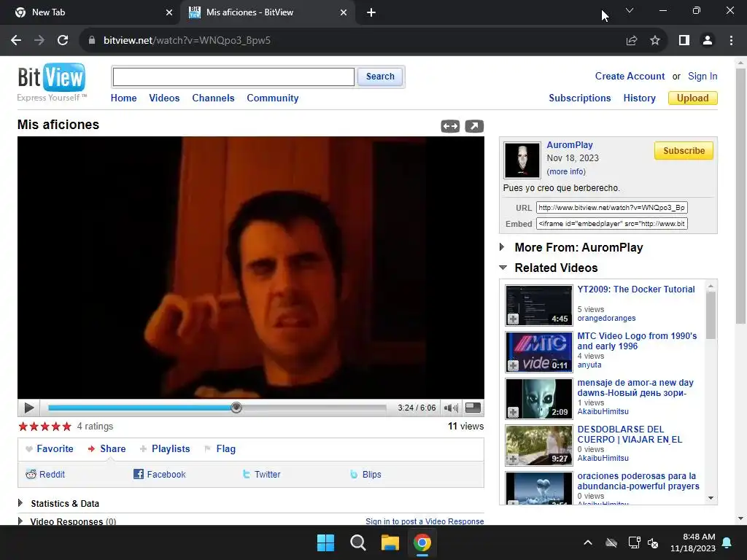Select the Embed code field
This screenshot has height=560, width=747.
[612, 224]
